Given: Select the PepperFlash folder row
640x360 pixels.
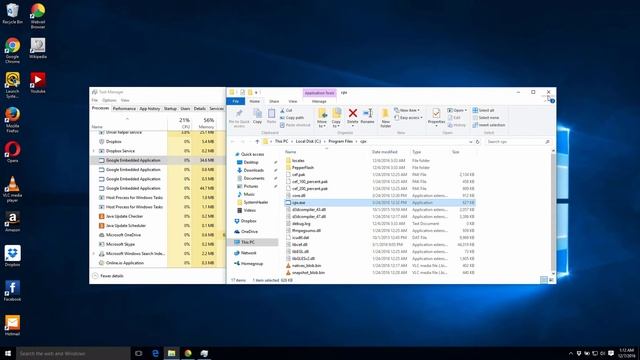Looking at the screenshot, I should coord(380,167).
